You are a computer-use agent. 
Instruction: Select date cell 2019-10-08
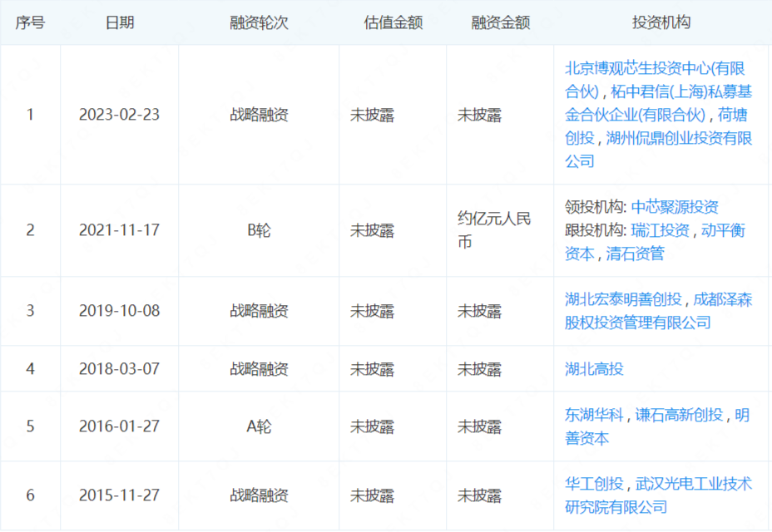click(119, 311)
